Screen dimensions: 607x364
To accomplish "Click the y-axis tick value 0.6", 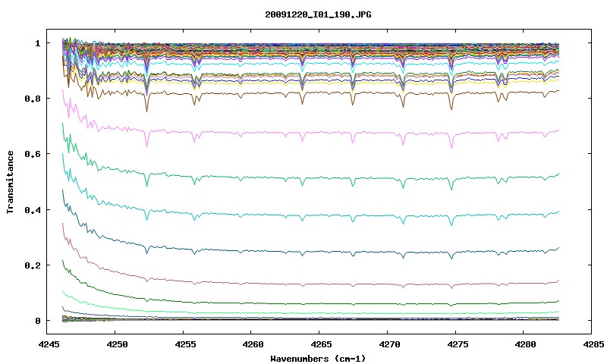I will coord(32,154).
